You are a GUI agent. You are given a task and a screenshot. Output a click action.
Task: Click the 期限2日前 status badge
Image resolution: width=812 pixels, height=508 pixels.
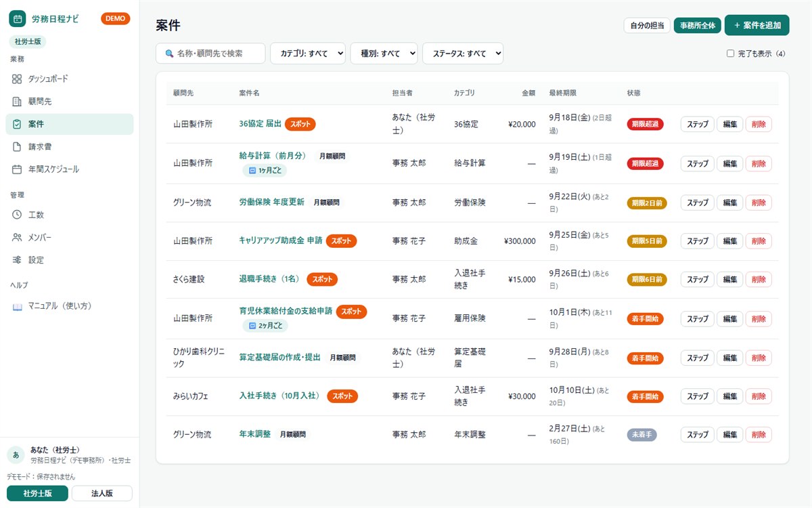click(647, 203)
